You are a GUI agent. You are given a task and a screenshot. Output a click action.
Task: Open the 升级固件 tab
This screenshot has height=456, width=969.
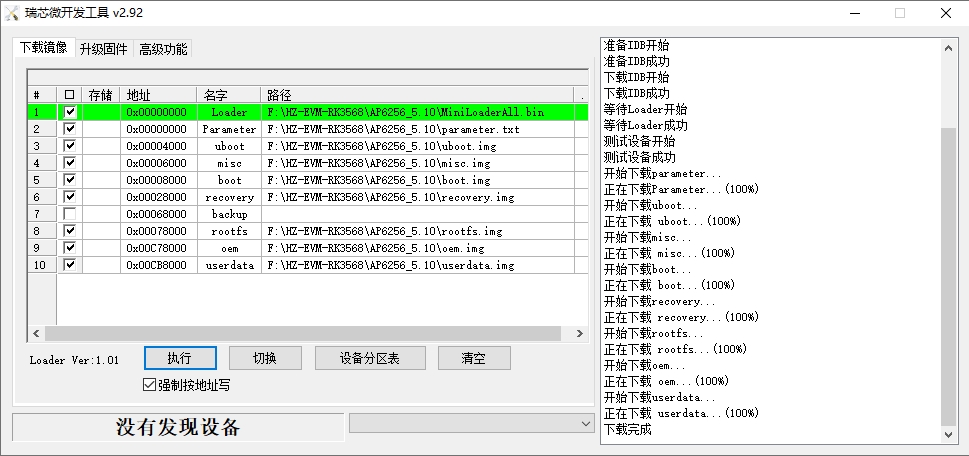coord(104,49)
